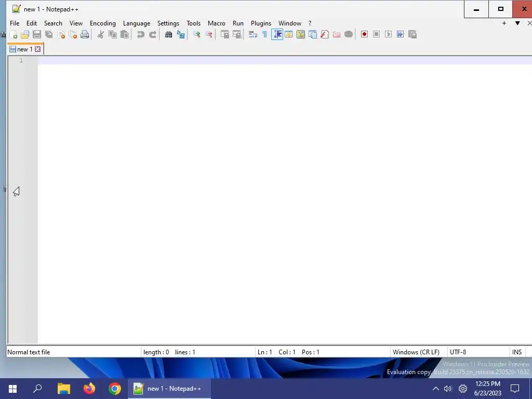
Task: Open the Language menu
Action: coord(137,23)
